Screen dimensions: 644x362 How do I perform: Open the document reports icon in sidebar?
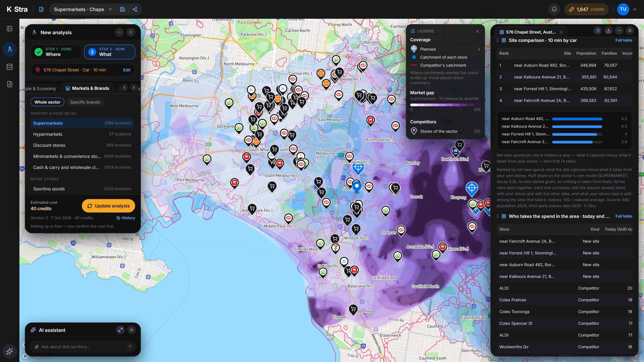click(10, 84)
